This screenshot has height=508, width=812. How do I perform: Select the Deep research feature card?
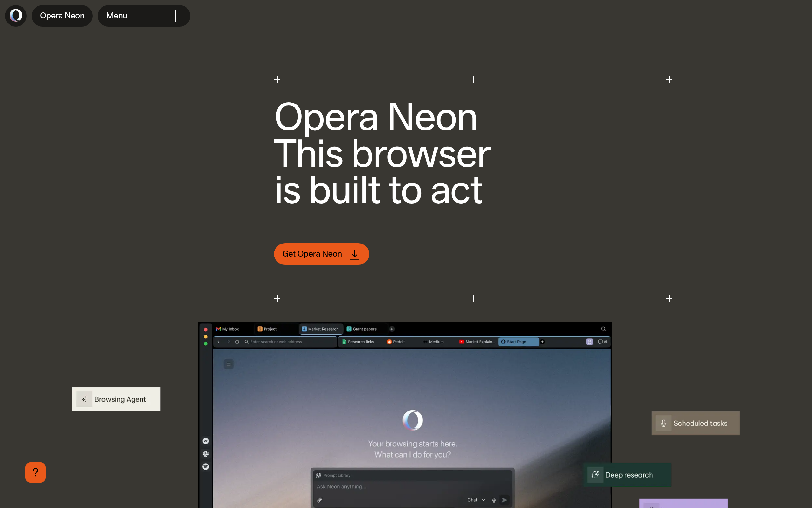pyautogui.click(x=627, y=475)
